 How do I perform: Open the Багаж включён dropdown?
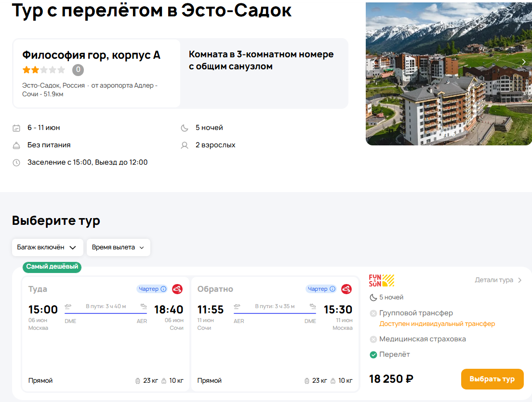pyautogui.click(x=48, y=247)
